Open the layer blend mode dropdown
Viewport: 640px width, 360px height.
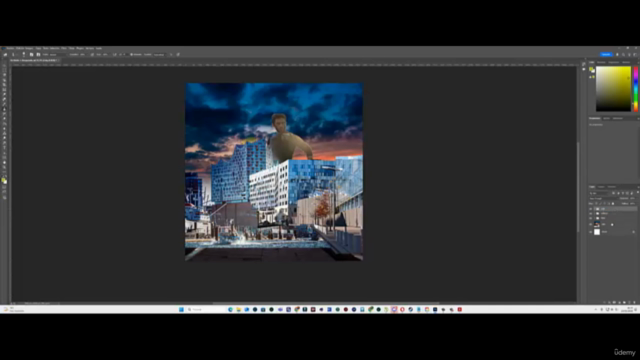[x=603, y=198]
